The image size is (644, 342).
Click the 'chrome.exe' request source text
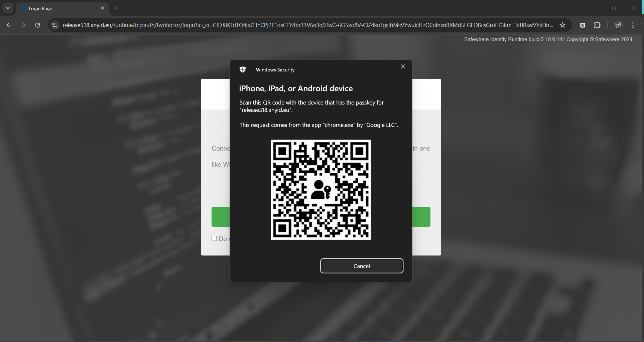[x=319, y=125]
